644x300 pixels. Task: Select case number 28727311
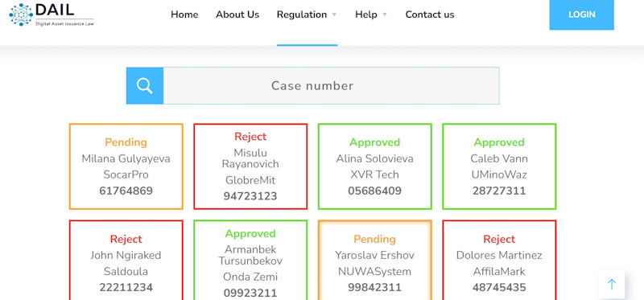pyautogui.click(x=499, y=191)
